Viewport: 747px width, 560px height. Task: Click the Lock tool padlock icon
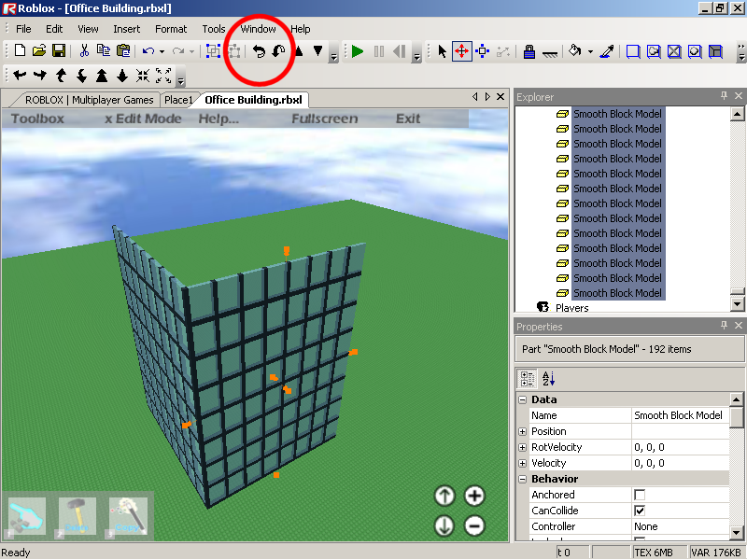point(529,51)
